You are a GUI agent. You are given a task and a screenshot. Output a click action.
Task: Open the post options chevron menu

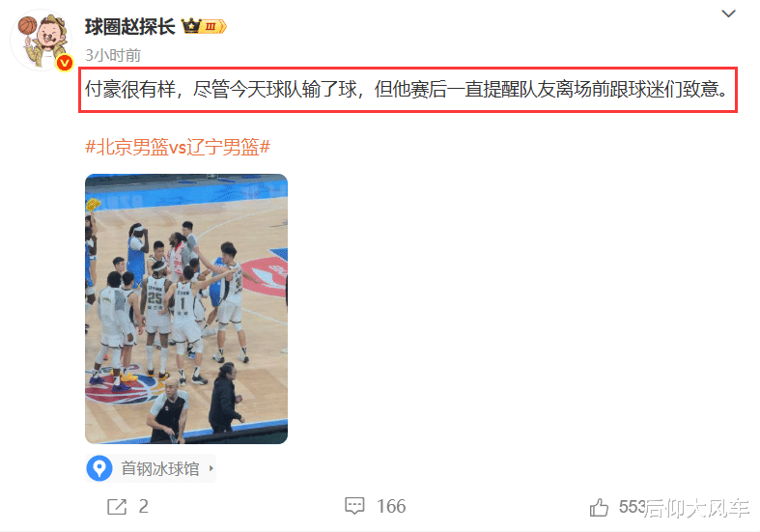point(728,14)
